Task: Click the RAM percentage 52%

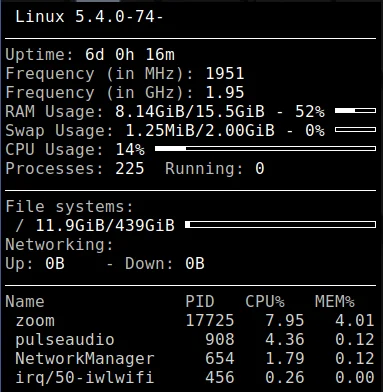Action: coord(310,112)
